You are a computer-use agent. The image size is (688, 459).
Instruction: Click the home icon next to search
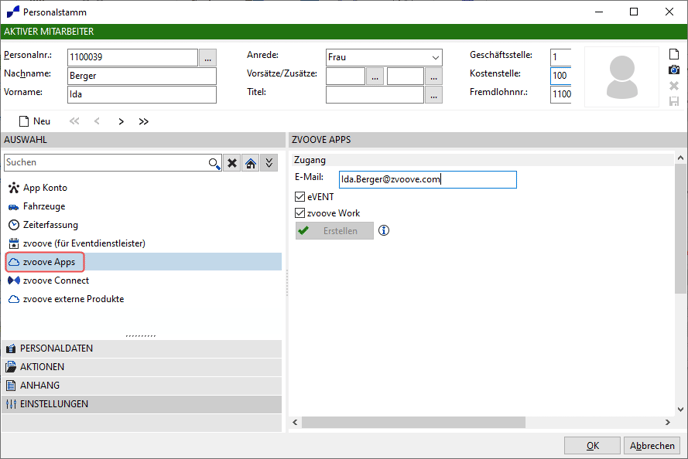point(251,163)
